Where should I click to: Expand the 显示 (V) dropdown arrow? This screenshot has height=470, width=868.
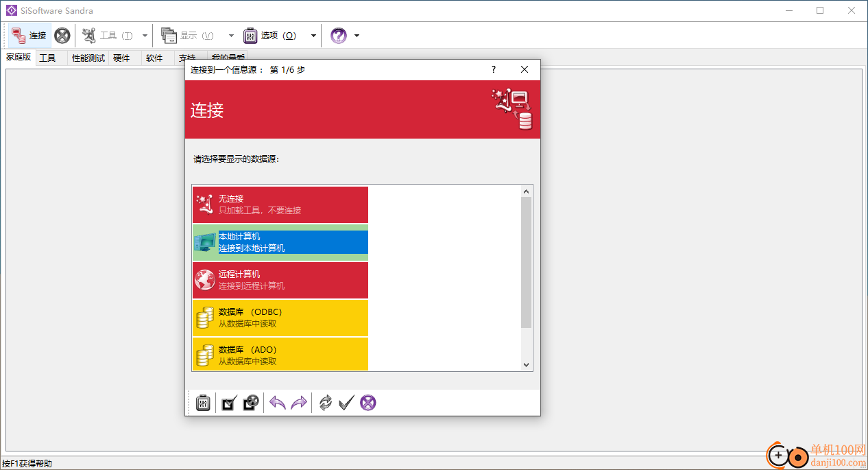(x=231, y=36)
